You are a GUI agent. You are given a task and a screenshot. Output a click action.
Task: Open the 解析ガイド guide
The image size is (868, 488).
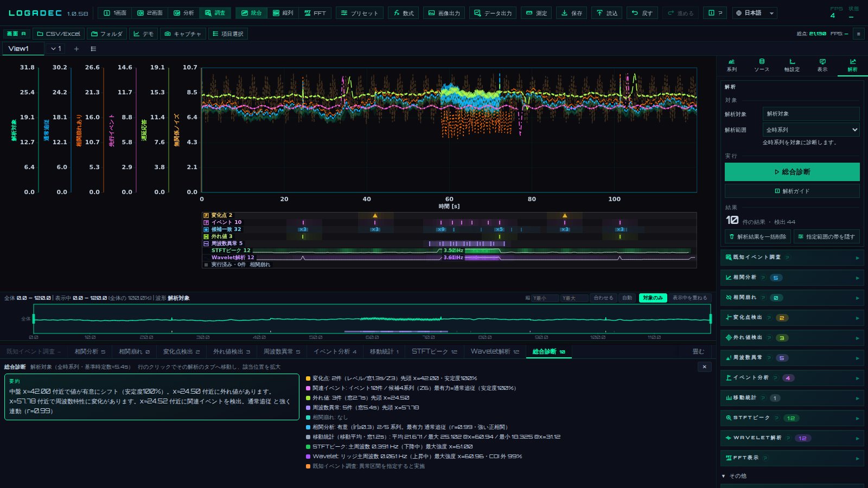click(x=792, y=191)
